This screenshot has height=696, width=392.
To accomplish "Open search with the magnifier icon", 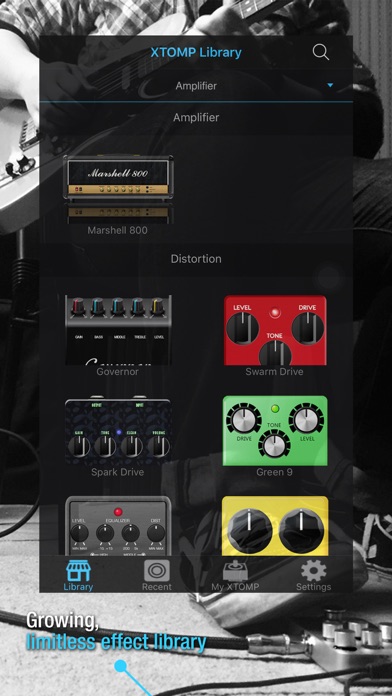I will point(321,52).
